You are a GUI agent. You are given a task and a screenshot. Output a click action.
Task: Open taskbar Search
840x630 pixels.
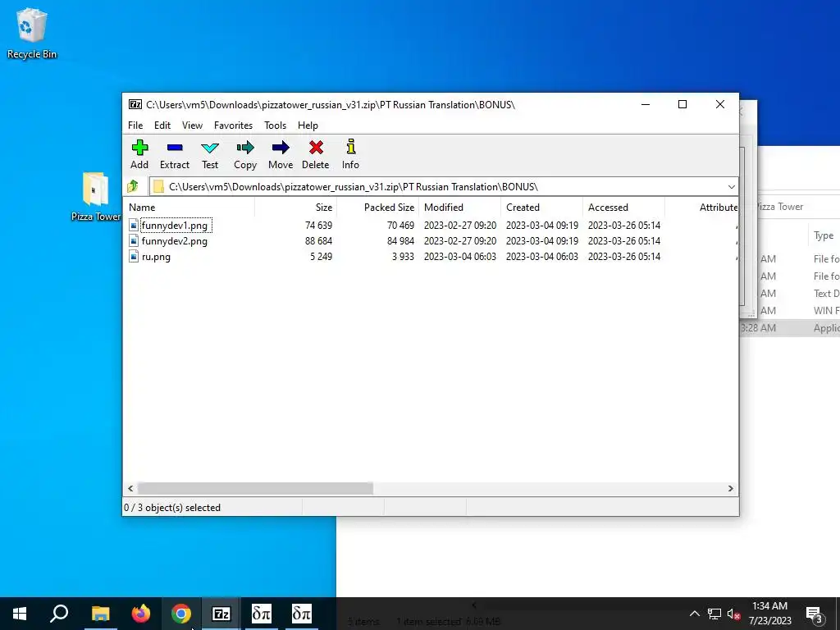pyautogui.click(x=59, y=614)
